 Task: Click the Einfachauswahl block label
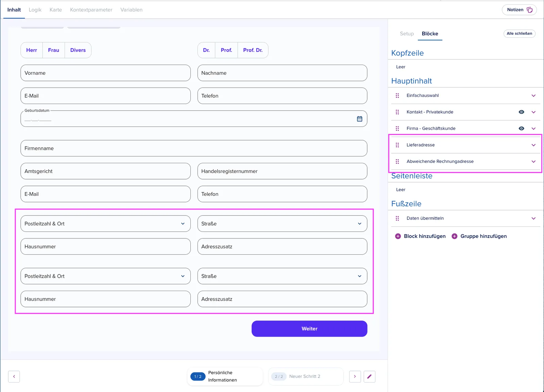coord(423,96)
